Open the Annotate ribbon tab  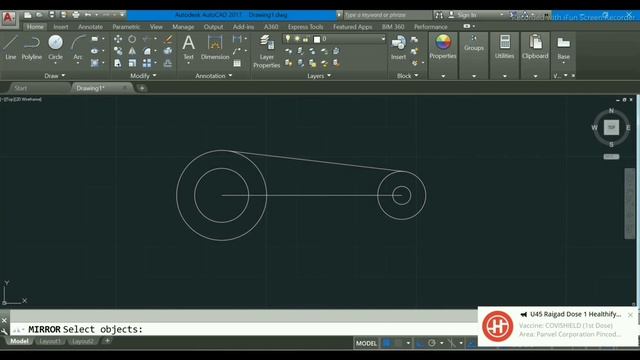coord(90,27)
